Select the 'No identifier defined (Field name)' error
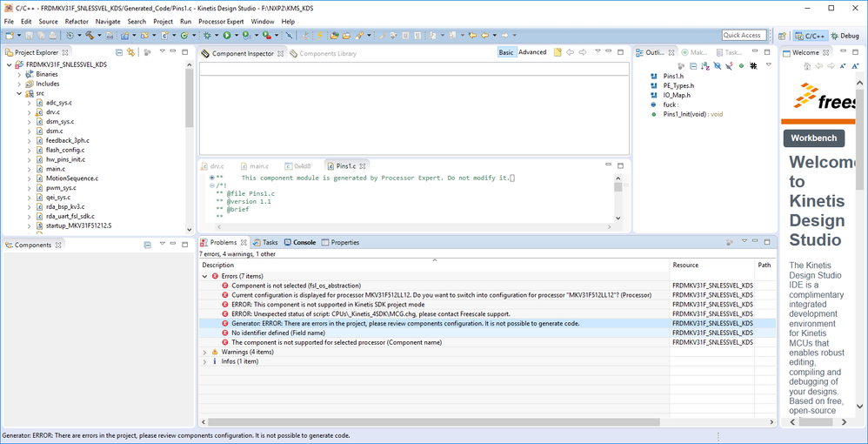The image size is (868, 444). click(278, 333)
